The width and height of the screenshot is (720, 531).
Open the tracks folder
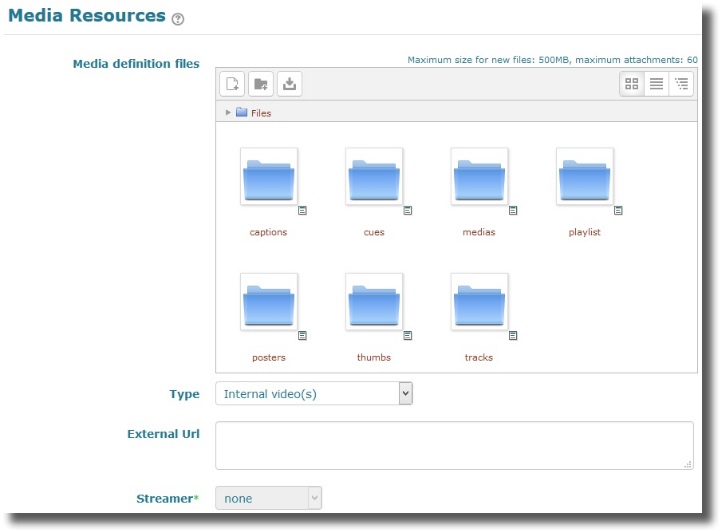(x=479, y=303)
